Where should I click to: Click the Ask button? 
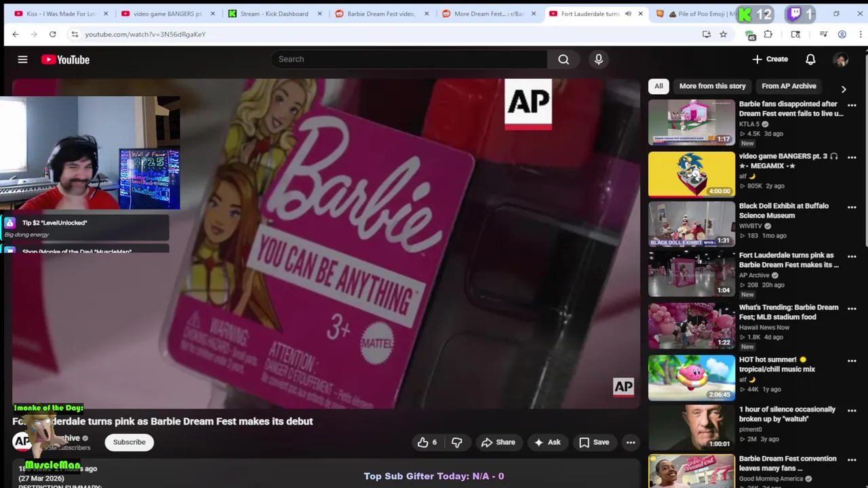(x=547, y=442)
